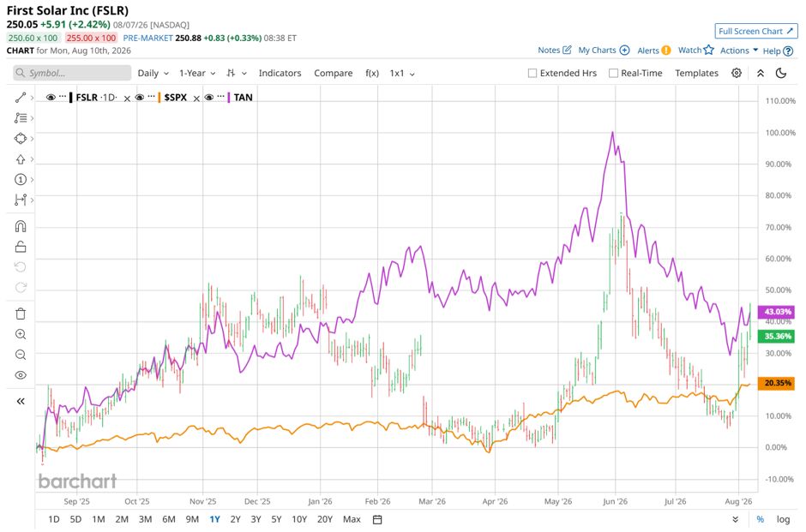Viewport: 806px width, 532px height.
Task: Click the $SPX orange color swatch
Action: click(x=159, y=97)
